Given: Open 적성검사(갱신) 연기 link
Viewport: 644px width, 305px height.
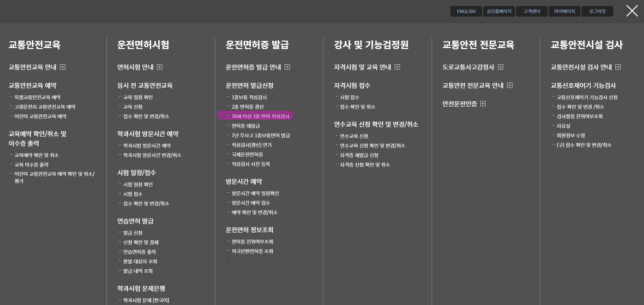Looking at the screenshot, I should [x=251, y=145].
